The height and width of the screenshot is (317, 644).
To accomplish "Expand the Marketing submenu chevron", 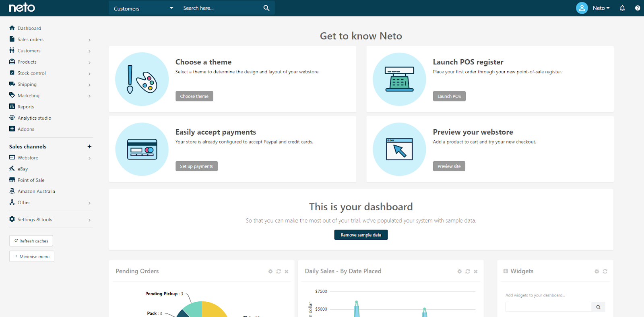I will click(x=89, y=96).
